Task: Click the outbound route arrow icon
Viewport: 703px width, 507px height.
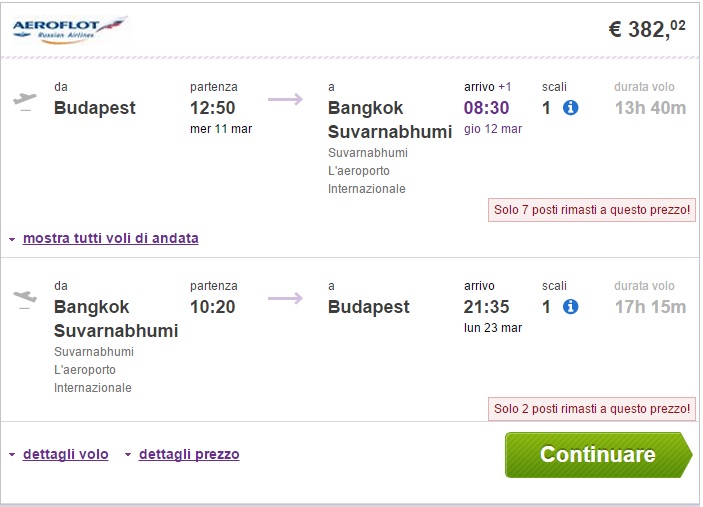Action: point(285,99)
